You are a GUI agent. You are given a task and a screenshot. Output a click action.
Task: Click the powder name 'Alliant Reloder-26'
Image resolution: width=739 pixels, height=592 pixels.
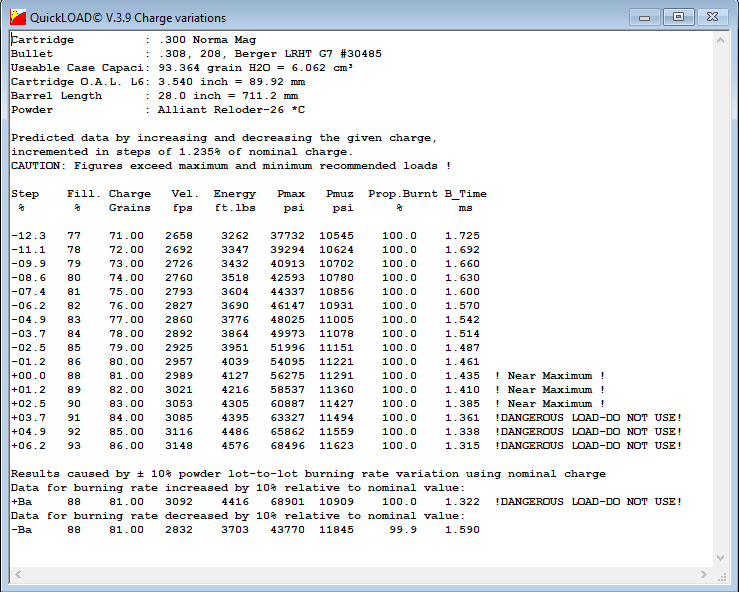221,110
